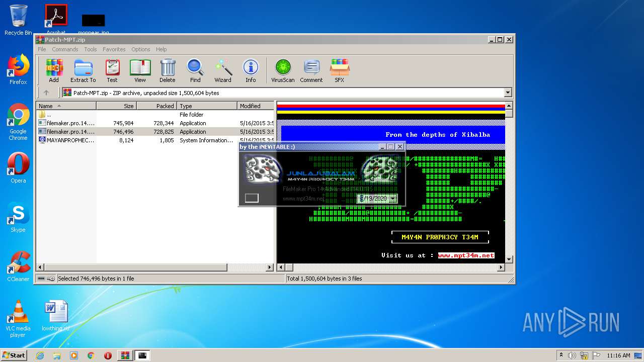Click the Start button
The image size is (644, 362).
[14, 355]
